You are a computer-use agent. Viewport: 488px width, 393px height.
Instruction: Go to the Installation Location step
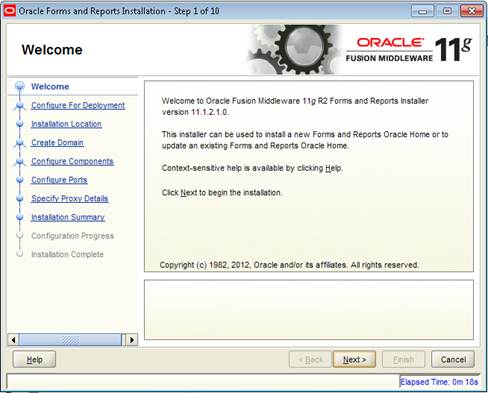coord(66,124)
